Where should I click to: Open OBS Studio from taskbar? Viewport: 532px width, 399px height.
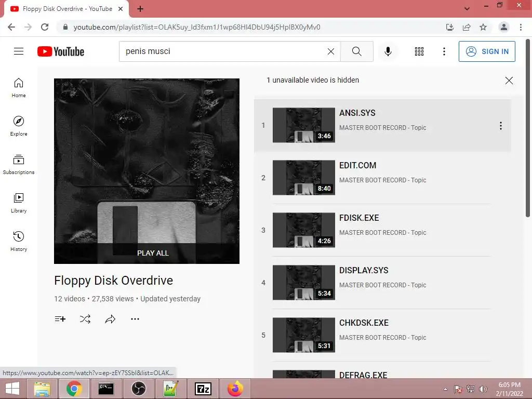tap(138, 389)
